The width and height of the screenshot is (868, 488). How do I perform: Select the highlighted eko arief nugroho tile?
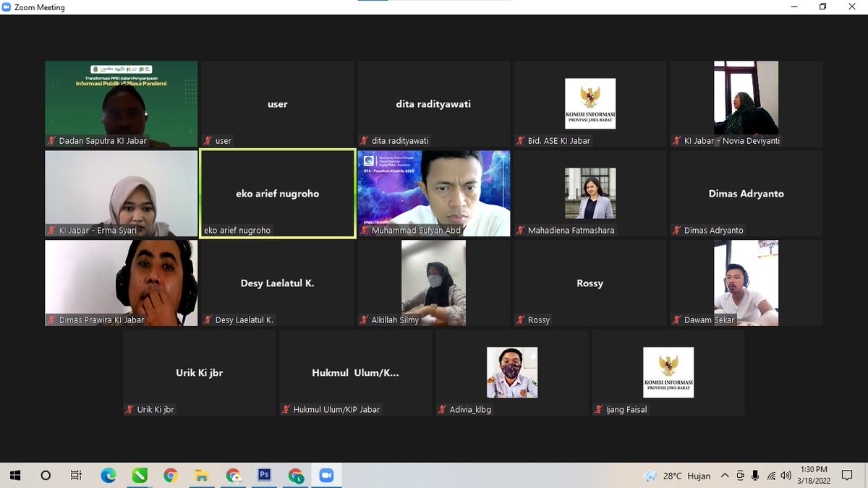278,194
